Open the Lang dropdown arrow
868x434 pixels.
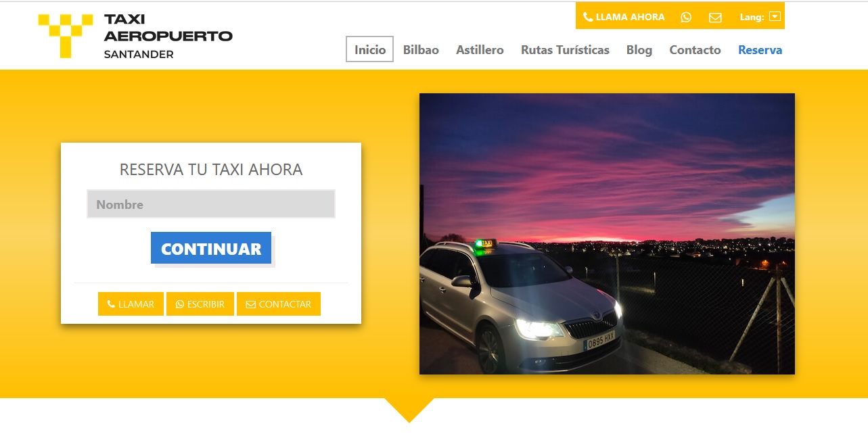775,17
